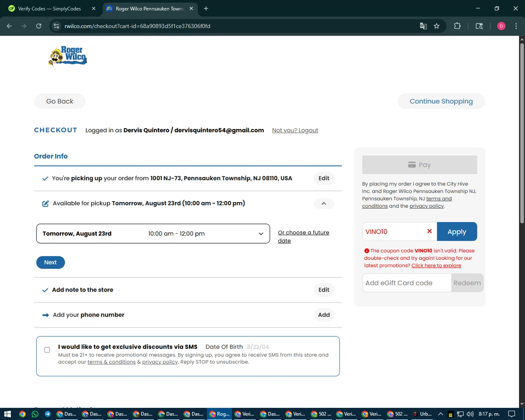Switch to the Roger Wilco Pennsauken tab

[149, 8]
